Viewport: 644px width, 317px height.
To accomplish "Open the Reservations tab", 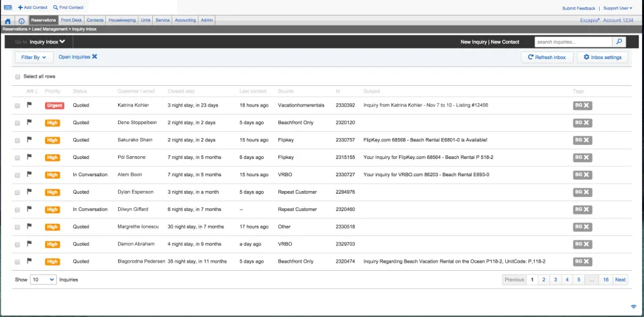I will click(x=44, y=20).
